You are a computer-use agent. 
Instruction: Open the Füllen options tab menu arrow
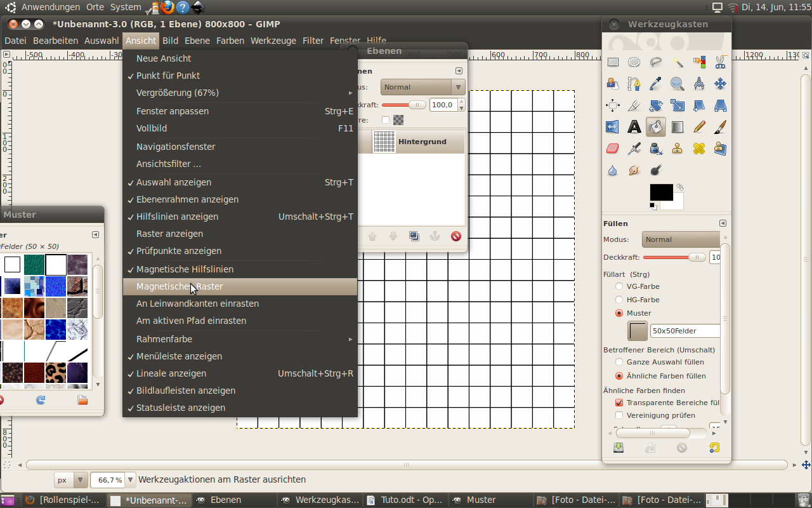tap(723, 224)
